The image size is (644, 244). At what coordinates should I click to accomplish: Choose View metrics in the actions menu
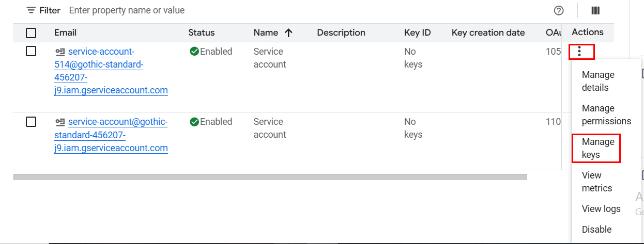point(596,182)
